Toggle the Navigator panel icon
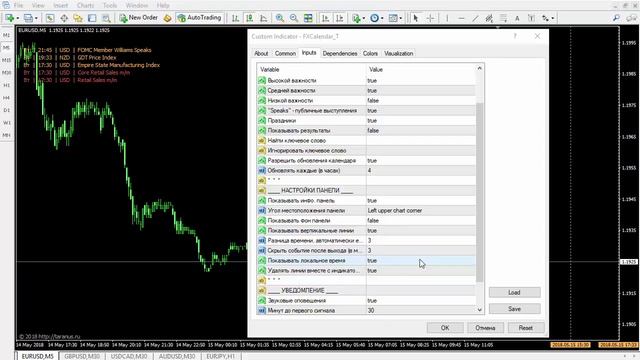 click(78, 18)
